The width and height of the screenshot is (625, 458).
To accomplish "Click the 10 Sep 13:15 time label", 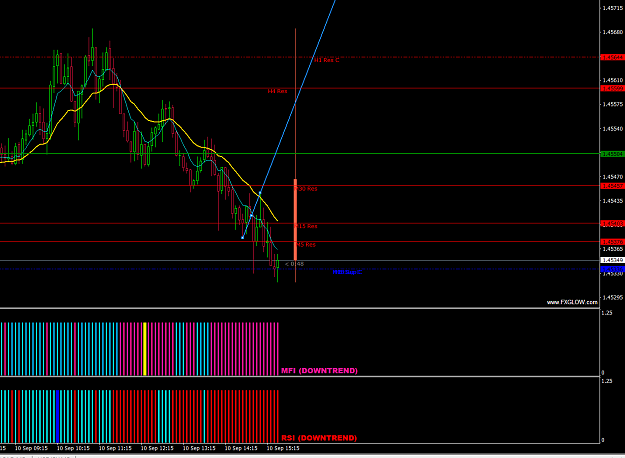I will (x=199, y=448).
